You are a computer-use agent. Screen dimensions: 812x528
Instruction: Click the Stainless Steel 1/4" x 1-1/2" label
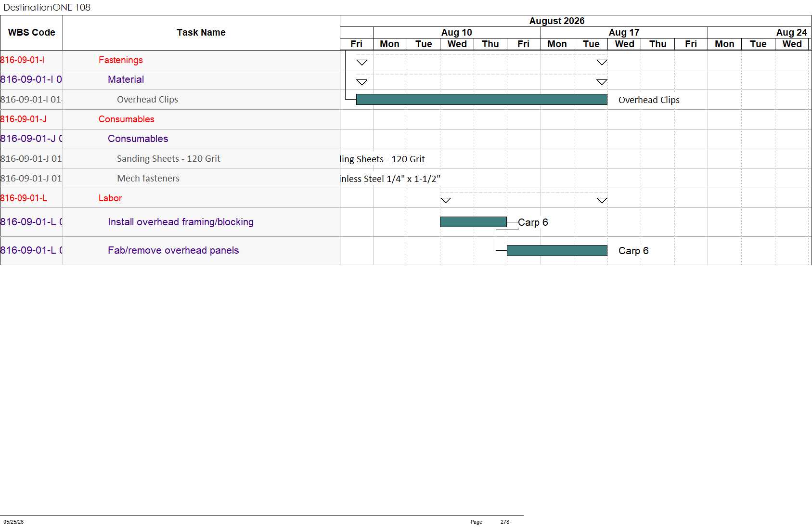[x=390, y=179]
